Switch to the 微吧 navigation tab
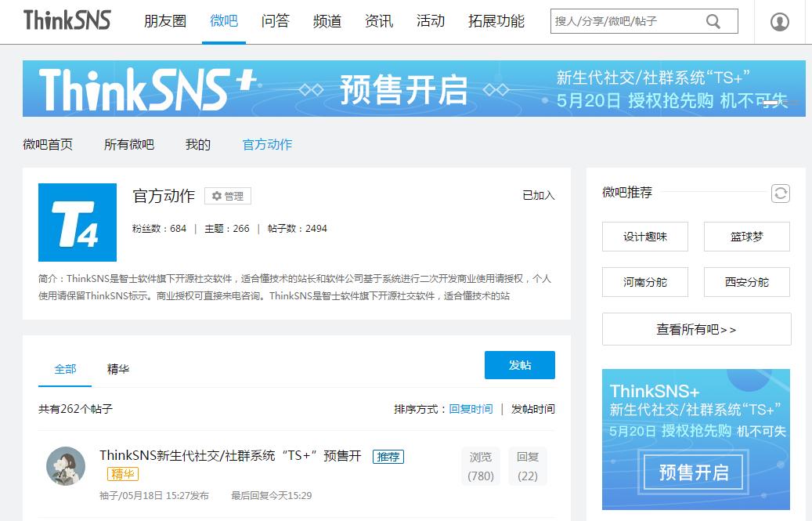This screenshot has width=812, height=521. [x=223, y=21]
